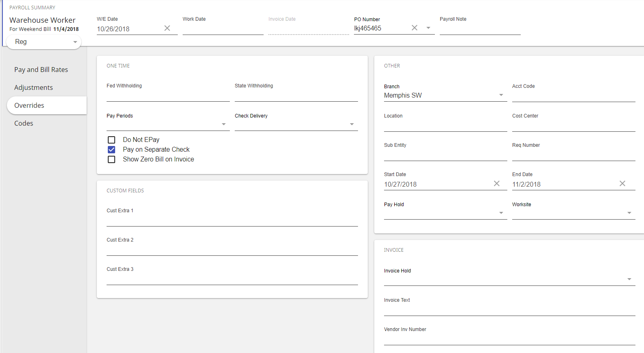The height and width of the screenshot is (353, 644).
Task: Click the PO Number text lkj465465
Action: [x=368, y=28]
